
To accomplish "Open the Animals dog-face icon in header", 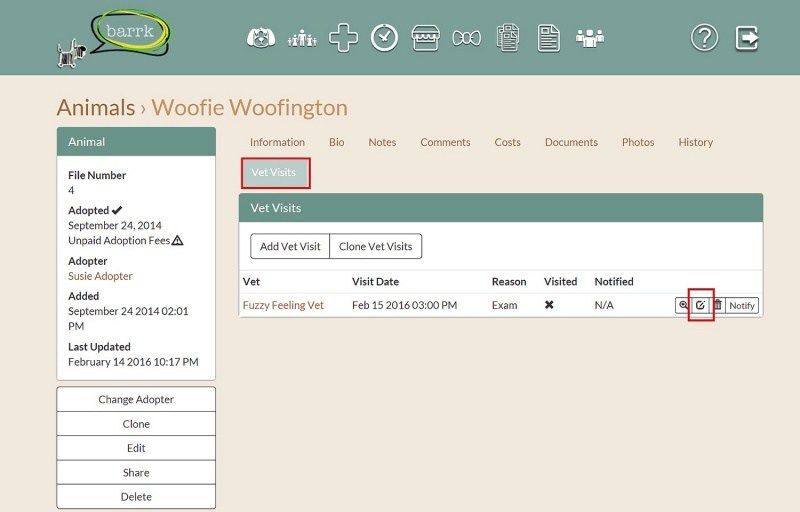I will (261, 38).
